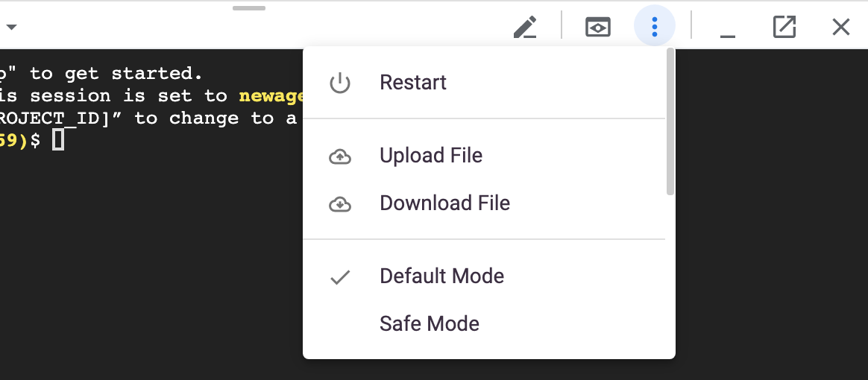868x380 pixels.
Task: Select Upload File menu entry
Action: click(x=431, y=156)
